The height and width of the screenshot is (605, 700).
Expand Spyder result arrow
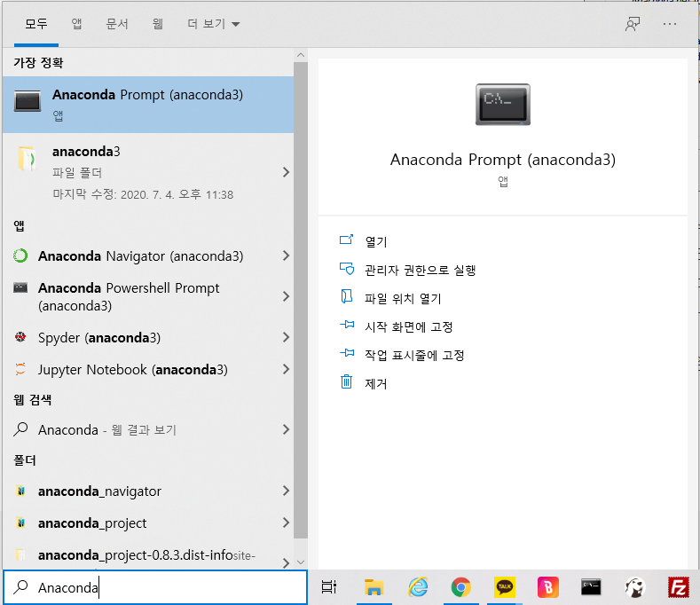click(x=287, y=337)
